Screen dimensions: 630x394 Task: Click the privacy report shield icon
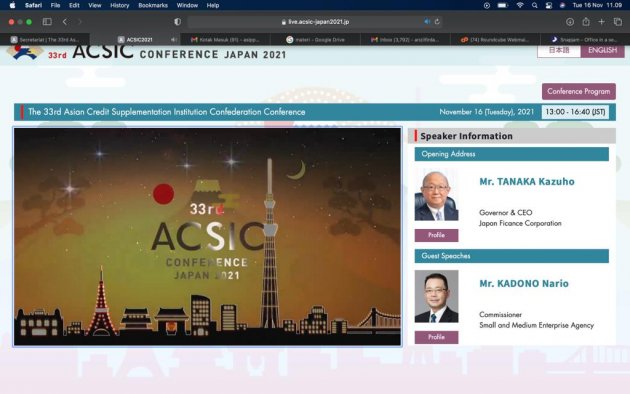[177, 22]
